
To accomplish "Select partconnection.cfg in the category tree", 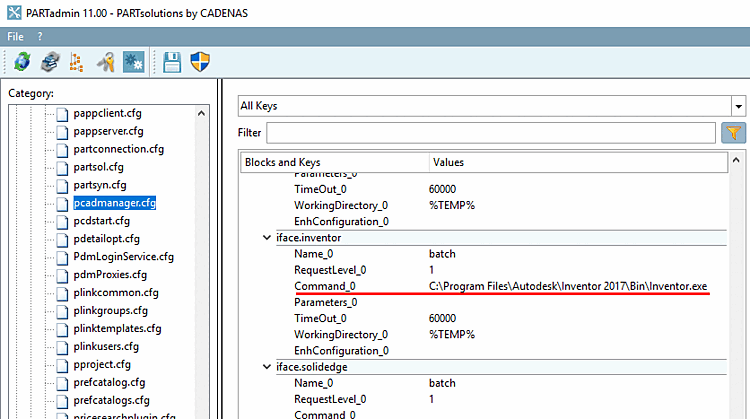I will (119, 149).
